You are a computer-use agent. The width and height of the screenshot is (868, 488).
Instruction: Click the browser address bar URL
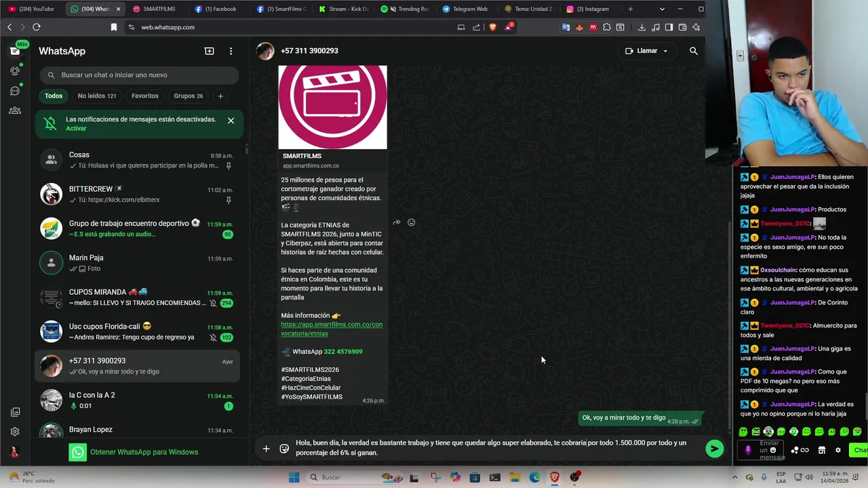pos(167,27)
